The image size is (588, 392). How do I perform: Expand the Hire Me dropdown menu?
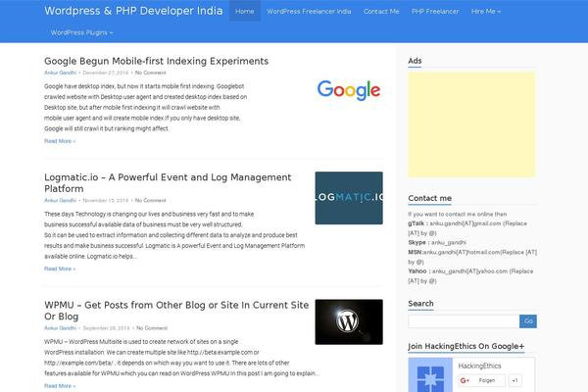[486, 11]
